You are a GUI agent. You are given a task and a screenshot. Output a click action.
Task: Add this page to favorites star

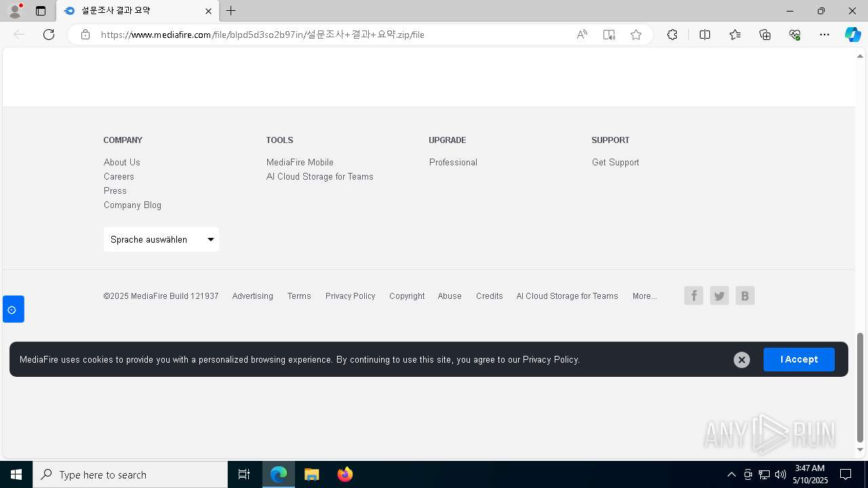pyautogui.click(x=636, y=35)
